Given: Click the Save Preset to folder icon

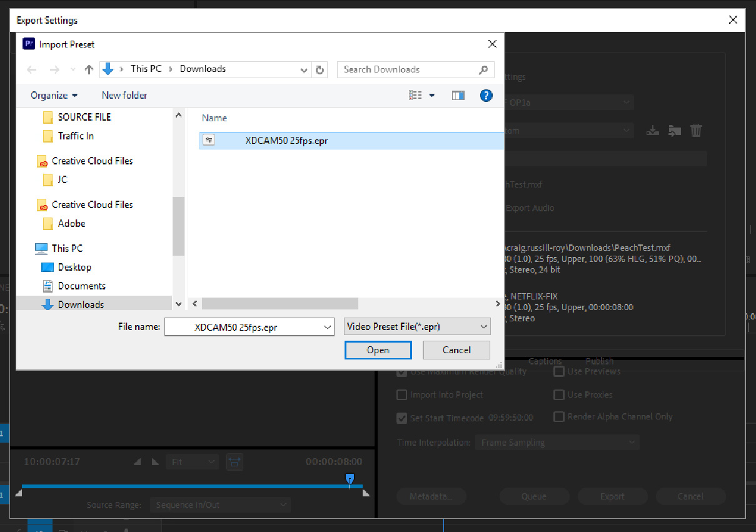Looking at the screenshot, I should (675, 130).
